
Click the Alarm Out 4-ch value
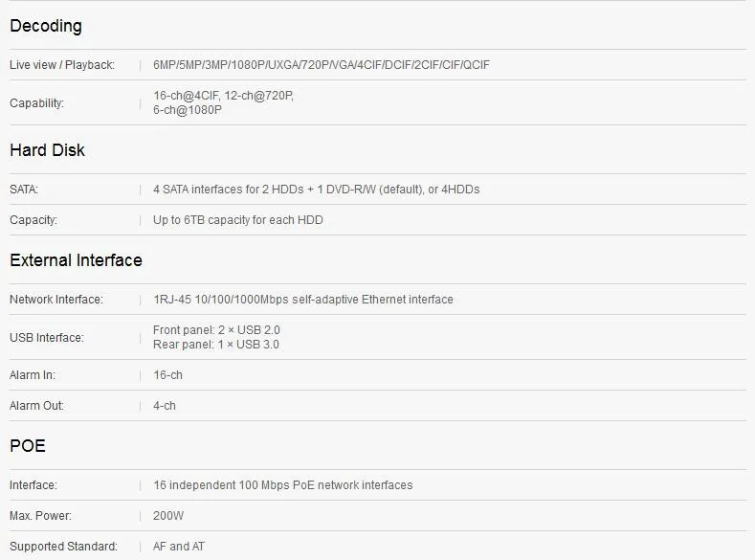[x=165, y=406]
